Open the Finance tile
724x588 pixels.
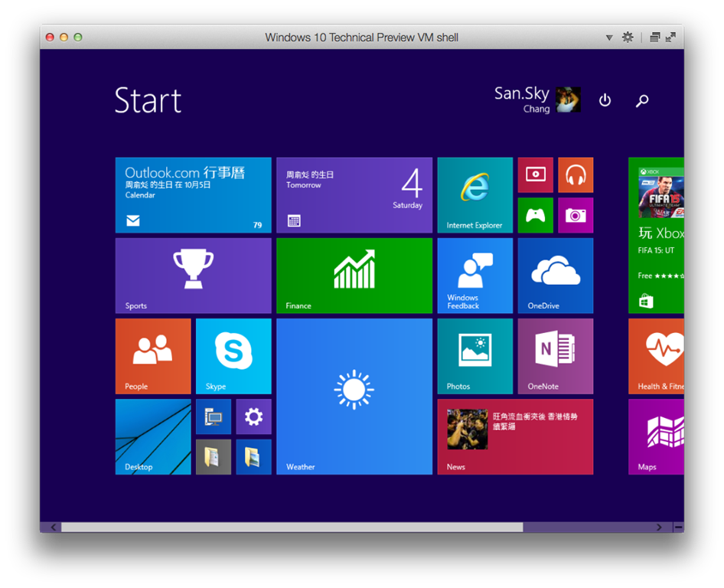(354, 276)
